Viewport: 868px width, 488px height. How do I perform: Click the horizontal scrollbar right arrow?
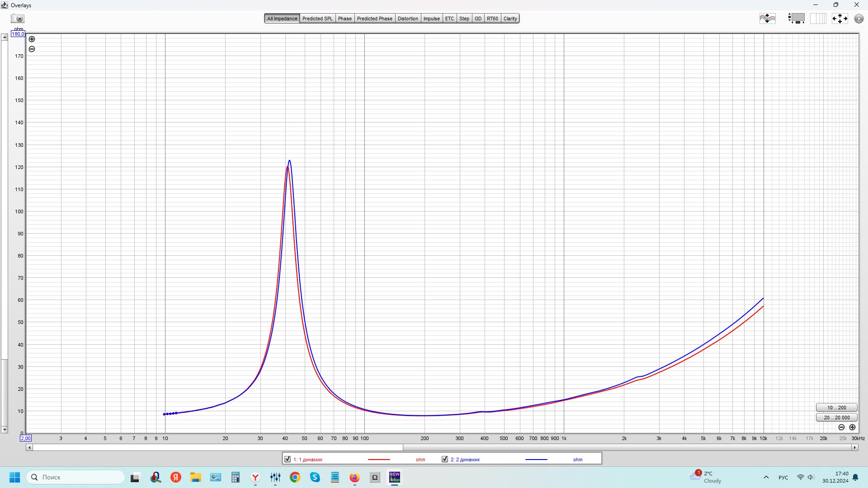click(x=854, y=447)
